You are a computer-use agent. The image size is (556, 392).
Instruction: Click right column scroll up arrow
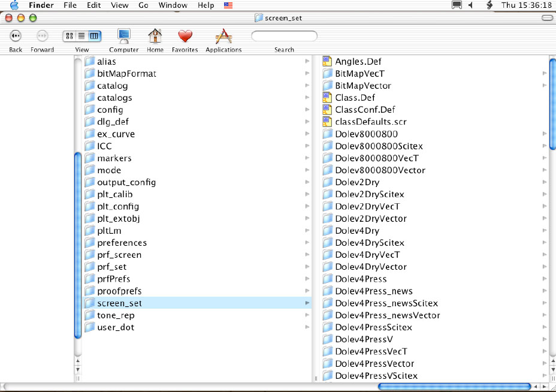point(552,361)
